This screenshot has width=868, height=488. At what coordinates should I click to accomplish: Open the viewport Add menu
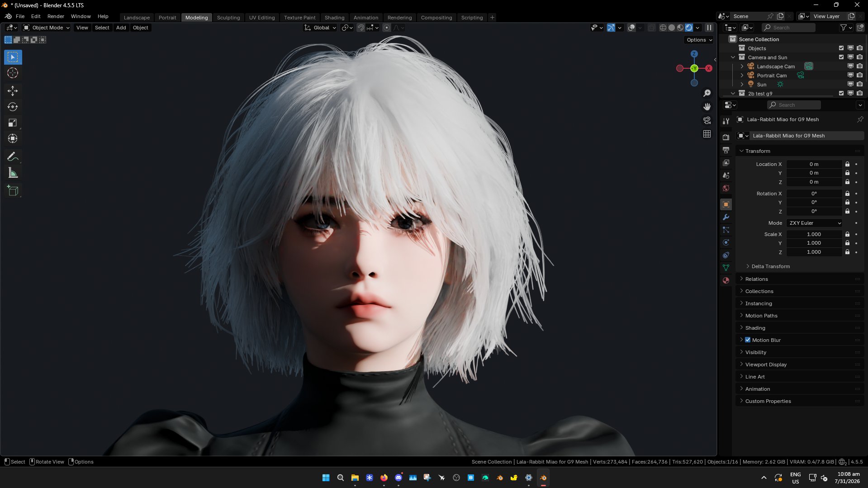121,28
